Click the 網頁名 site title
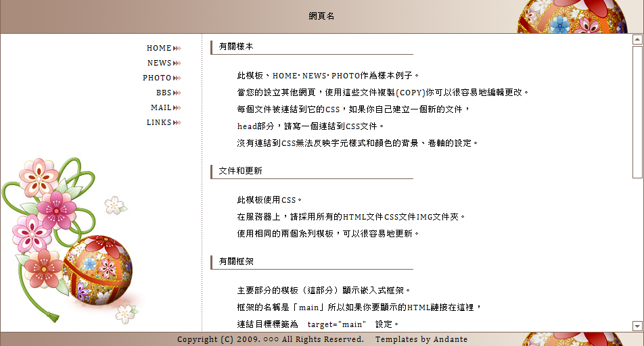 (321, 16)
